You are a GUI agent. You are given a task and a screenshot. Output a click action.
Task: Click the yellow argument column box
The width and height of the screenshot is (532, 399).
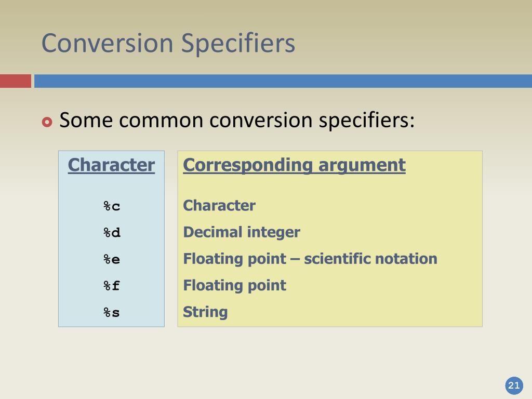(x=330, y=239)
